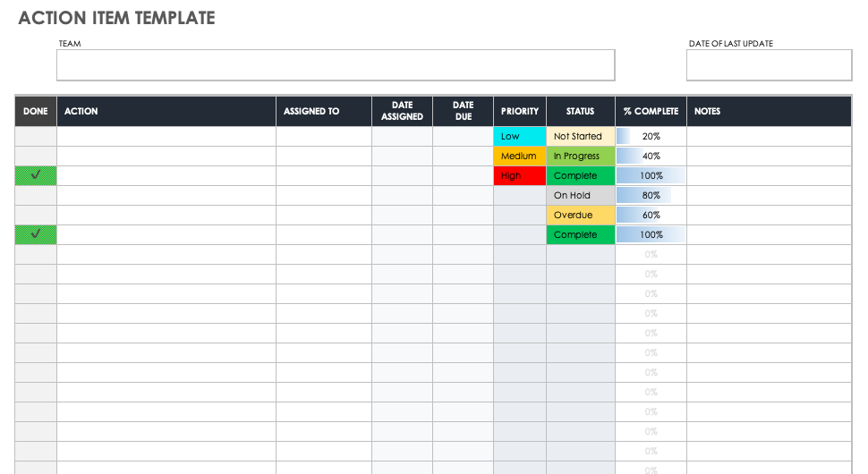Click the Date Due column header
The width and height of the screenshot is (868, 474).
pyautogui.click(x=463, y=112)
